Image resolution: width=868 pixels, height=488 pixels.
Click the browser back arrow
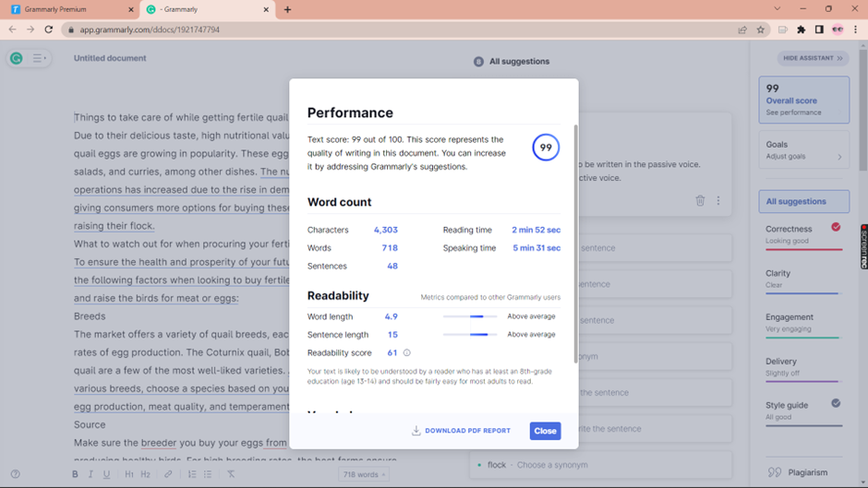[x=12, y=30]
